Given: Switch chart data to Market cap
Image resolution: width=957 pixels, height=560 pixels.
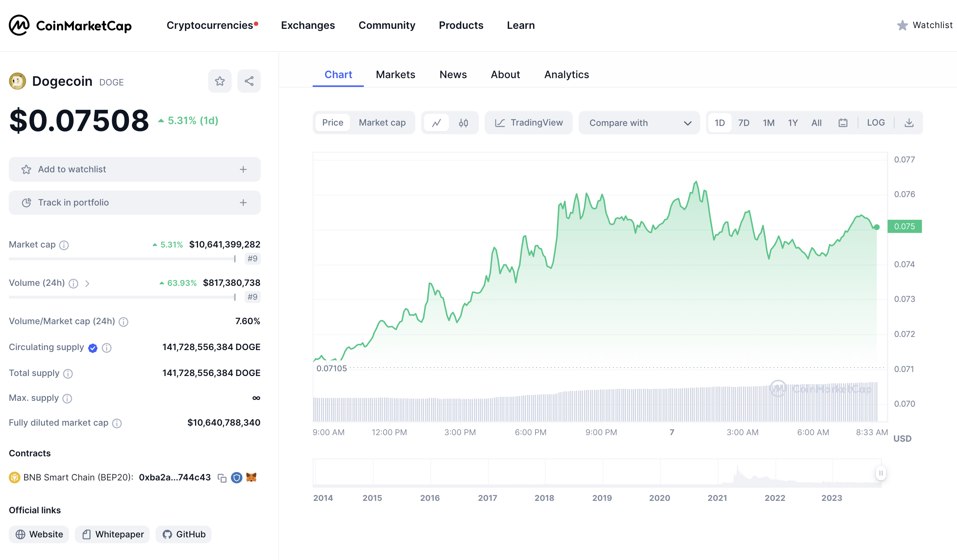Looking at the screenshot, I should tap(382, 122).
